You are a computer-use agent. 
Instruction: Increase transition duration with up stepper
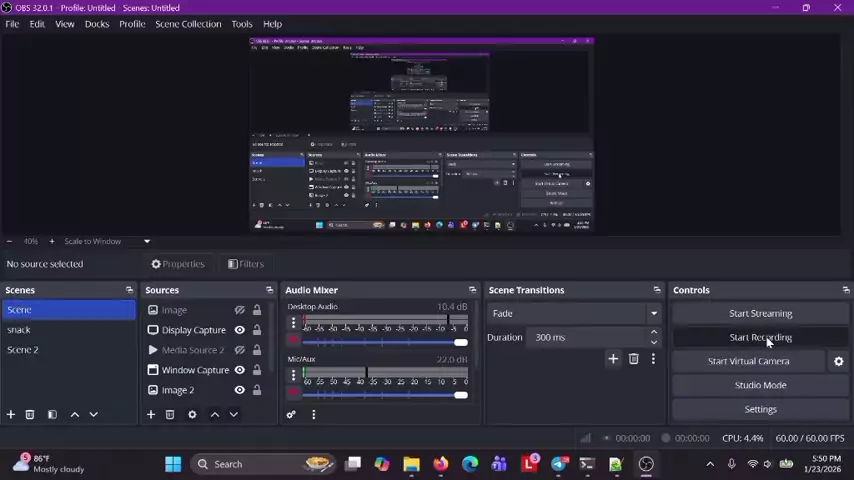point(654,333)
